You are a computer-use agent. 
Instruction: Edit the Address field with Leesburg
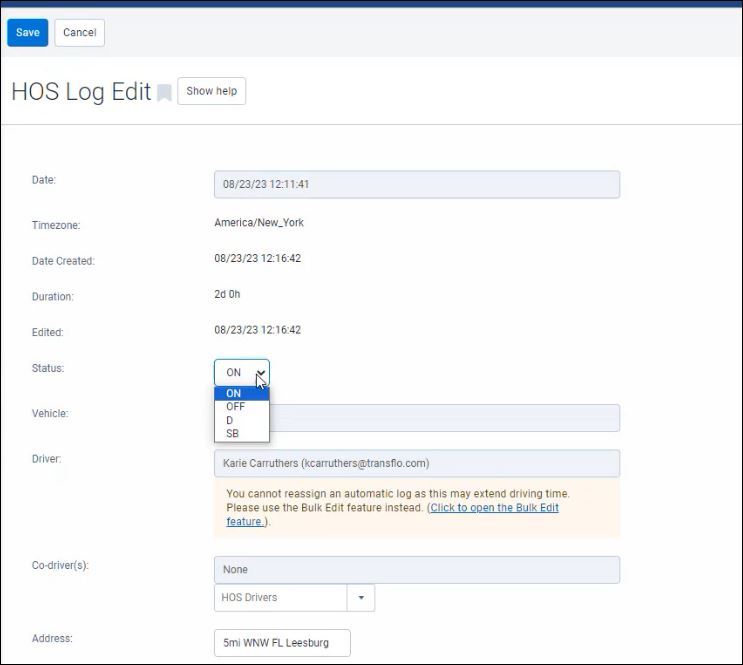[x=282, y=642]
